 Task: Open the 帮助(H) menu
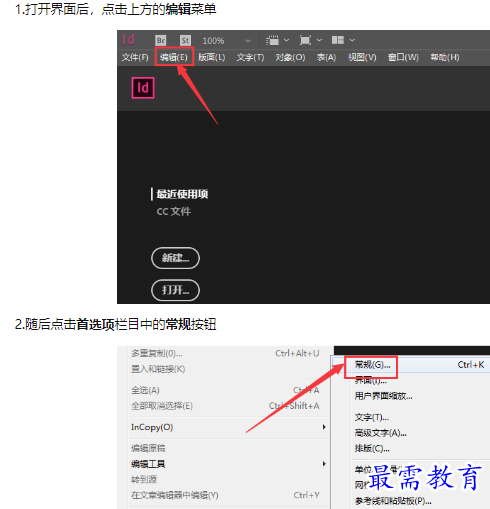point(445,57)
